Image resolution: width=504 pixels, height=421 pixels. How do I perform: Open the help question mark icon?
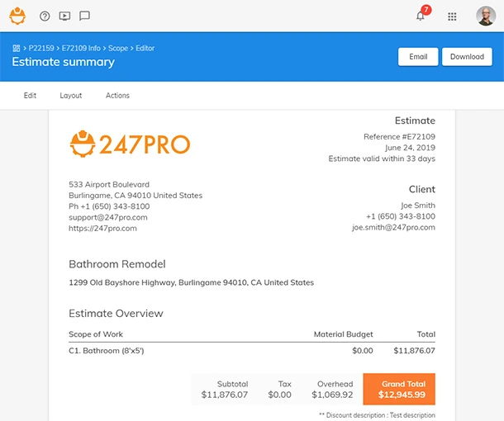45,16
